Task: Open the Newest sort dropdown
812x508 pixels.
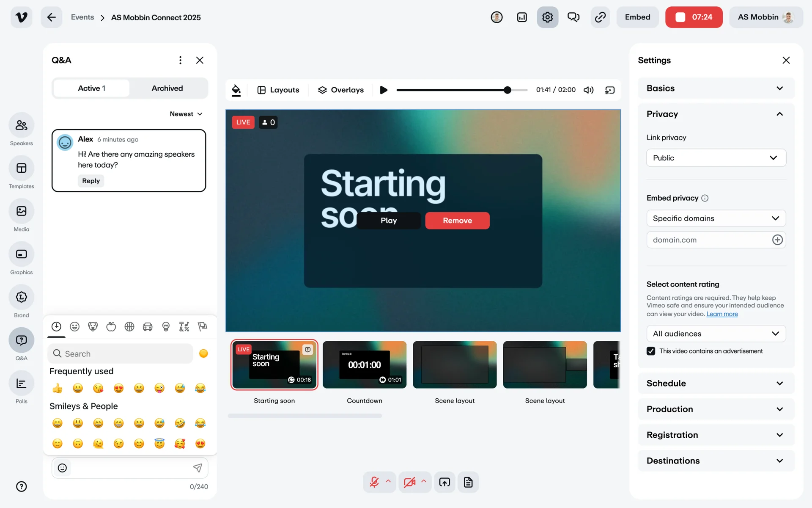Action: pyautogui.click(x=186, y=114)
